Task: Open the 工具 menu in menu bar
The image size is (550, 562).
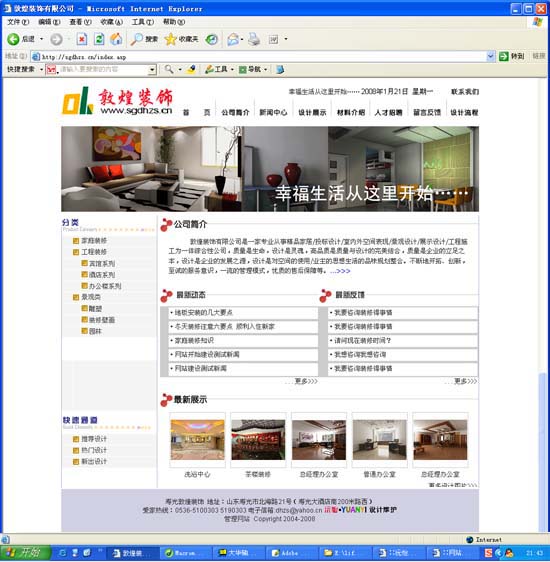Action: (143, 22)
